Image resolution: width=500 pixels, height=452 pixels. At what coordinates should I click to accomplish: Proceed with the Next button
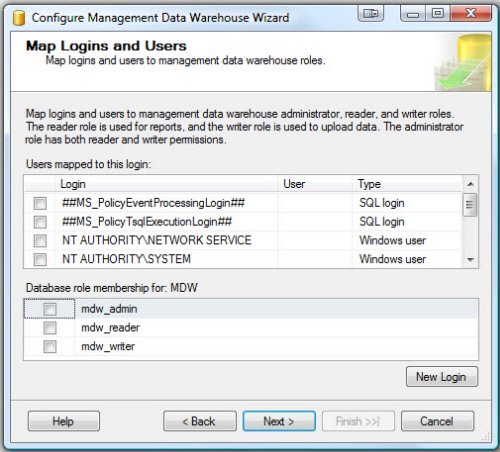[x=279, y=421]
